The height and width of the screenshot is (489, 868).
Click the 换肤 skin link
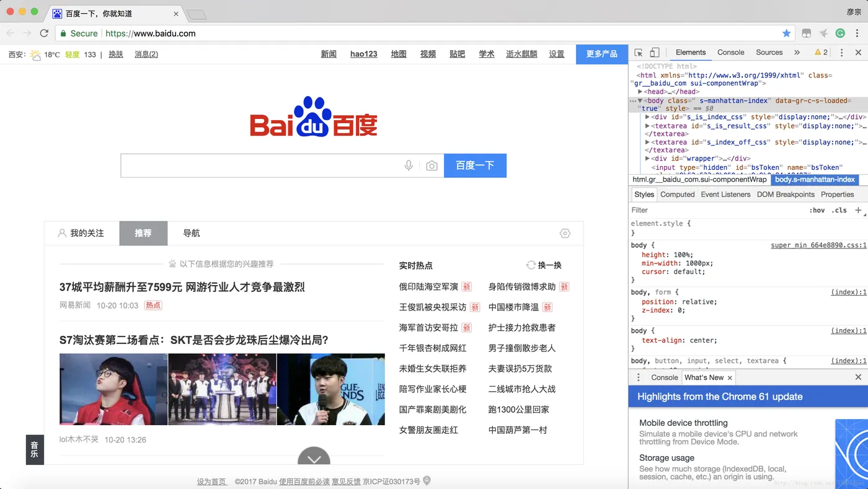click(x=116, y=55)
